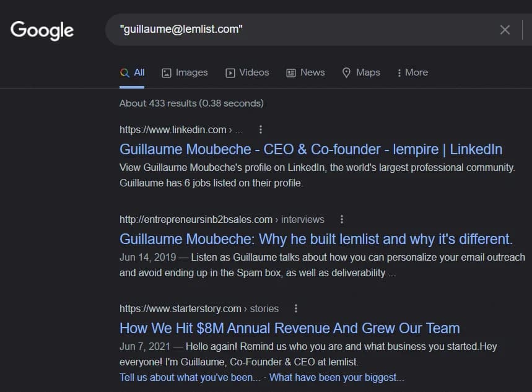Click the entrepreneursinb2bsales.com URL
Viewport: 532px width, 392px height.
[196, 220]
